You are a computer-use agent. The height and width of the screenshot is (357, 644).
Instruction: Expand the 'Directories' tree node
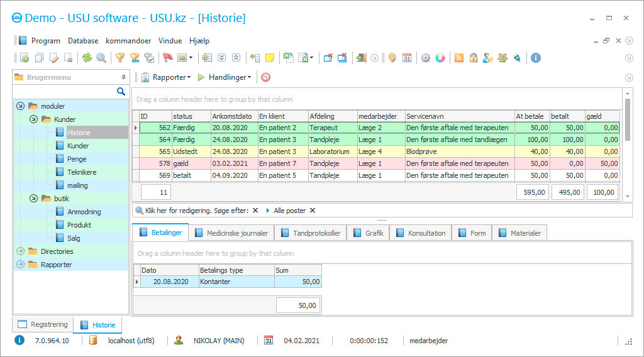pos(20,251)
